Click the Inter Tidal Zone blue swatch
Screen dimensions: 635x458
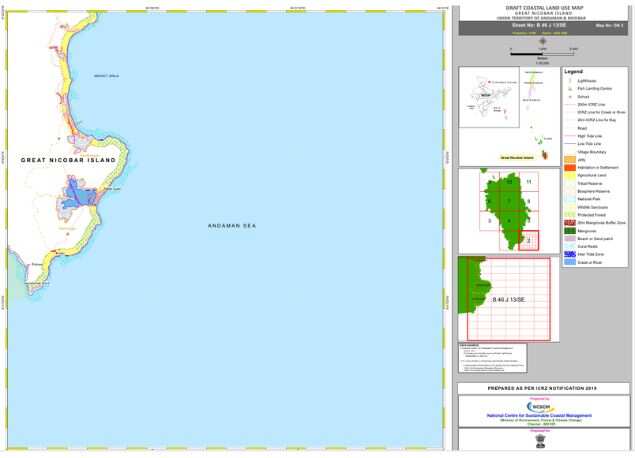[x=570, y=254]
